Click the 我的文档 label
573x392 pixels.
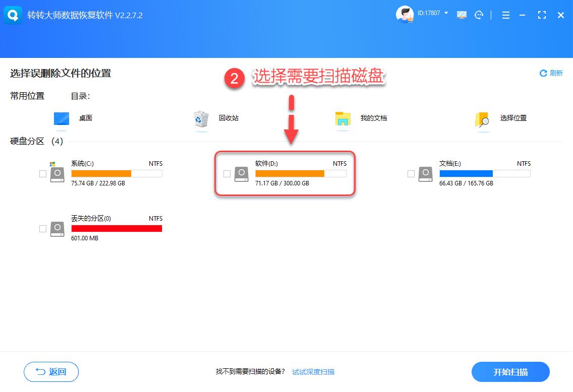point(373,118)
